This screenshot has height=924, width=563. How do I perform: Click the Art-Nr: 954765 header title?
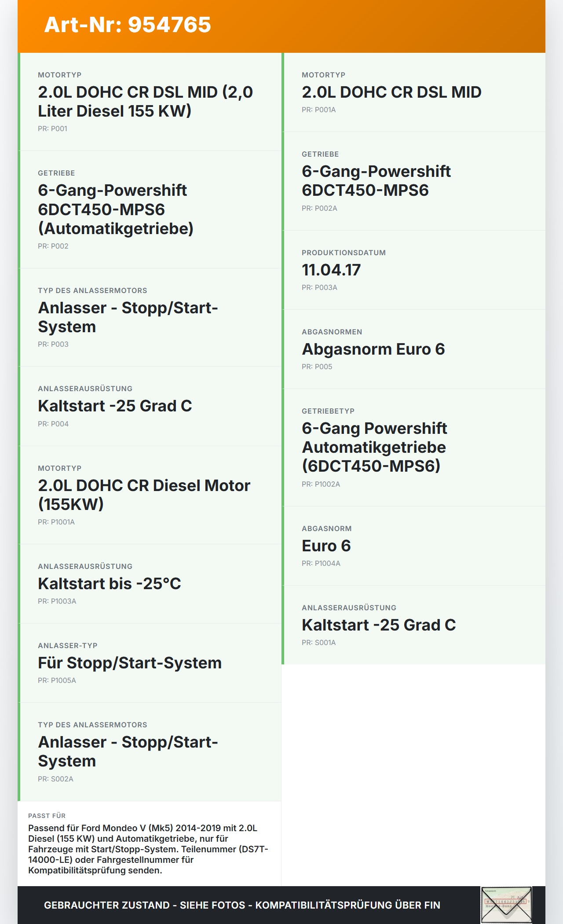coord(128,25)
